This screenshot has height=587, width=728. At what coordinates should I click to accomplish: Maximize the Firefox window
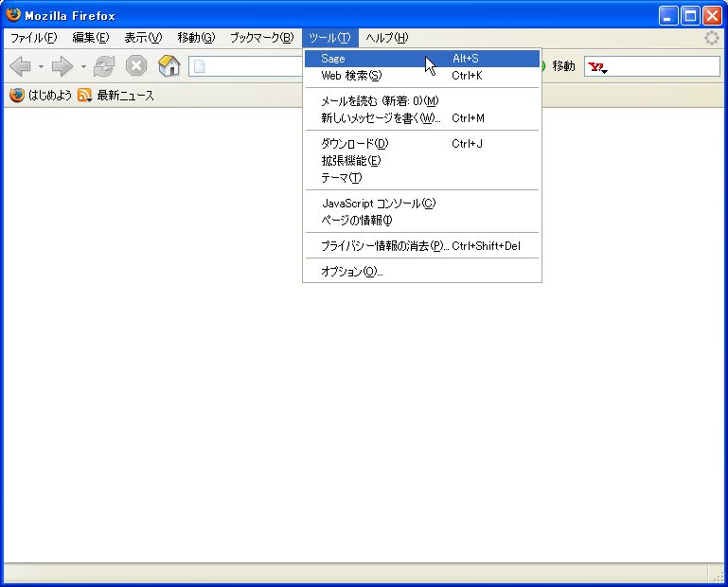[x=690, y=16]
